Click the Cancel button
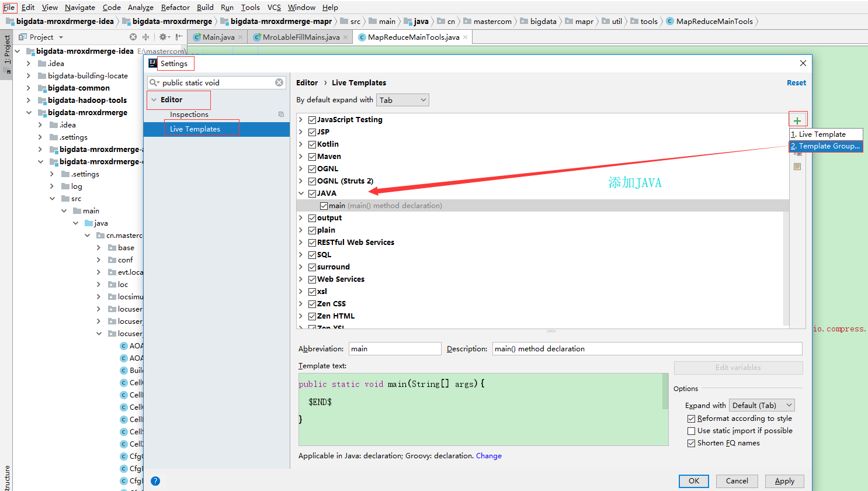The image size is (868, 491). [737, 481]
